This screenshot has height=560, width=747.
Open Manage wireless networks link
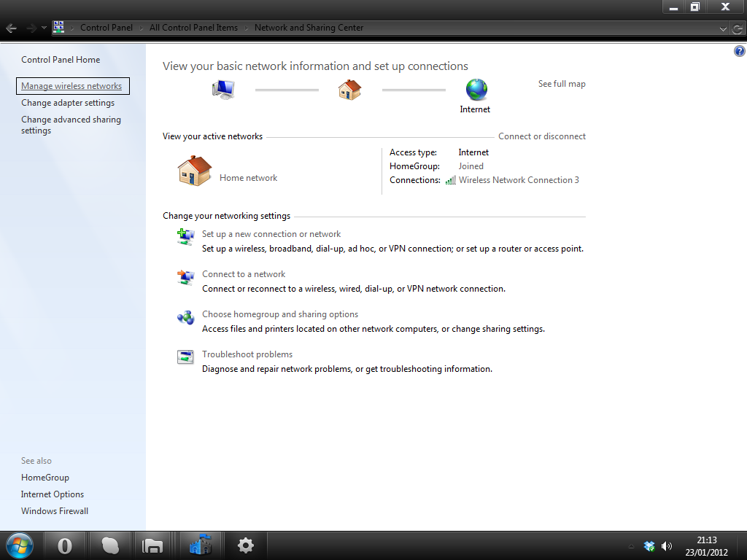[71, 86]
